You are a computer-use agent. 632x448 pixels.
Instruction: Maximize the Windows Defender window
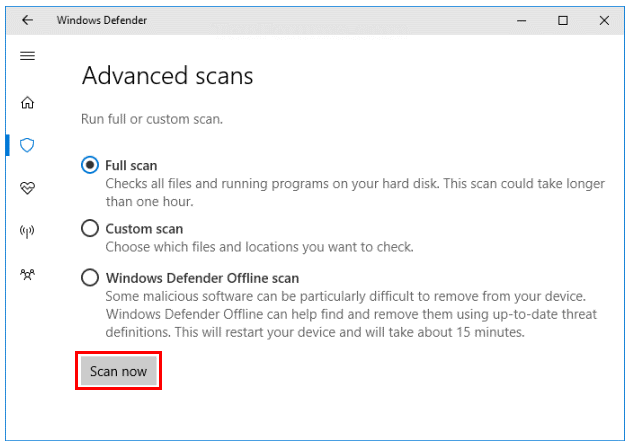(x=563, y=20)
